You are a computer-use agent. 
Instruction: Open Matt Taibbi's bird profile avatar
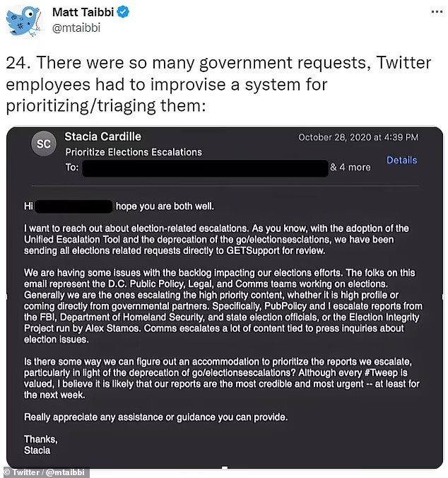click(x=23, y=21)
